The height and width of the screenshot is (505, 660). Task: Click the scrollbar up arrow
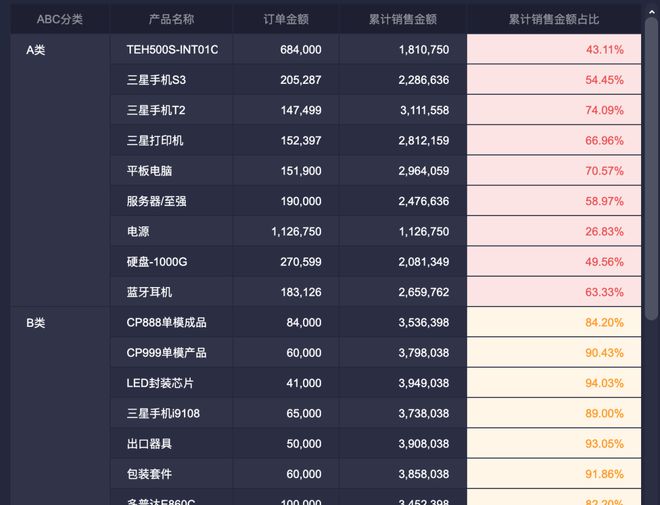[652, 12]
